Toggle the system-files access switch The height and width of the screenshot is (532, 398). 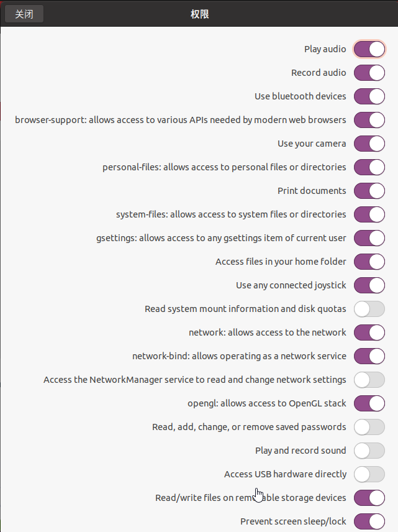(x=369, y=214)
